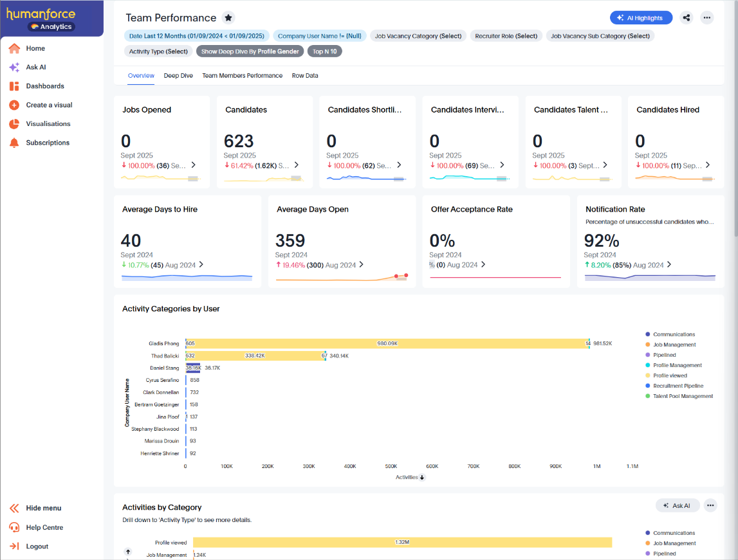
Task: Click the Create a visual plus icon
Action: tap(14, 105)
